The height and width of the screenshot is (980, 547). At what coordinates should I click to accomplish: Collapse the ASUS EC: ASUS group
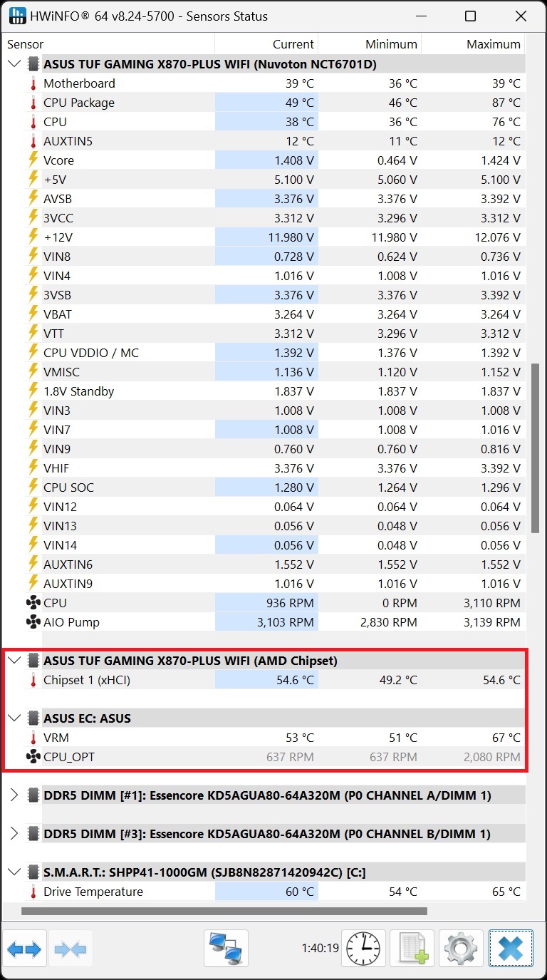point(14,718)
